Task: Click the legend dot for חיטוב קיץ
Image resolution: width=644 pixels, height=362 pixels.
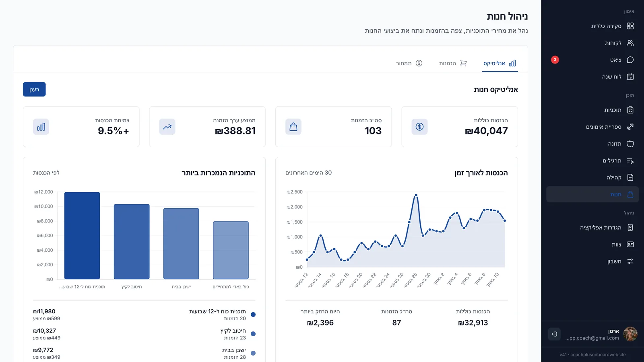Action: point(253,334)
